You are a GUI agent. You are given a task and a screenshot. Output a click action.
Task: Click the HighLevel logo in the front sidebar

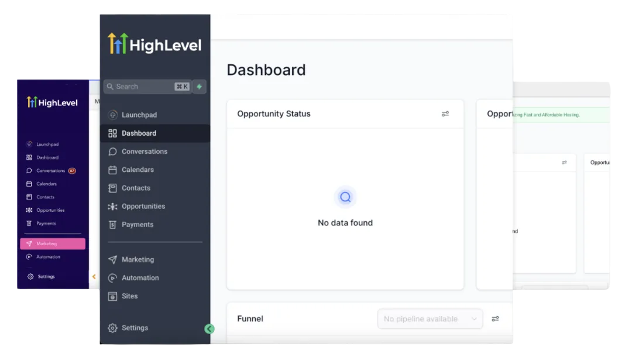154,43
